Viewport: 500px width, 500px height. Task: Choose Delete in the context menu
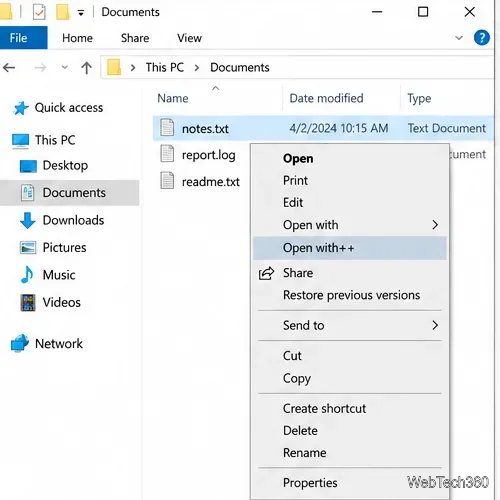[350, 430]
